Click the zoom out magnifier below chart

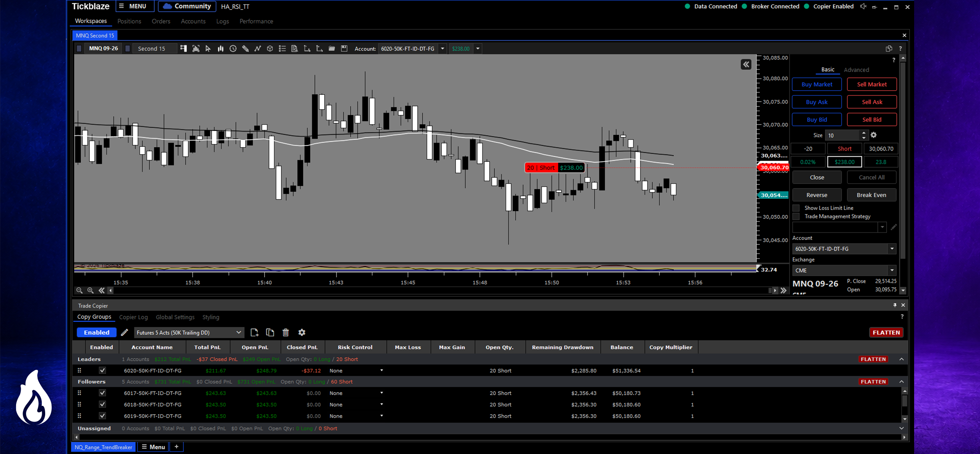point(79,290)
